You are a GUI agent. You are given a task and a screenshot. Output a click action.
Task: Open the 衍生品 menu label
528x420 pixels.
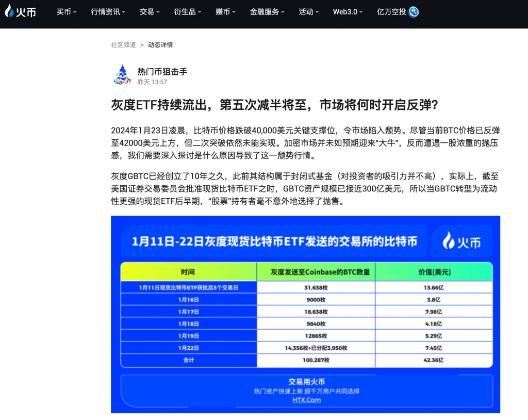point(185,12)
